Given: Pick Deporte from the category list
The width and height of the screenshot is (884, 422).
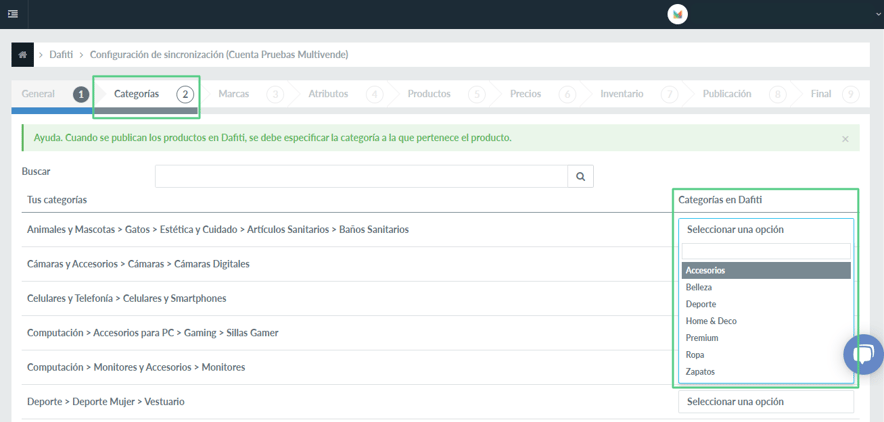Looking at the screenshot, I should [x=766, y=304].
